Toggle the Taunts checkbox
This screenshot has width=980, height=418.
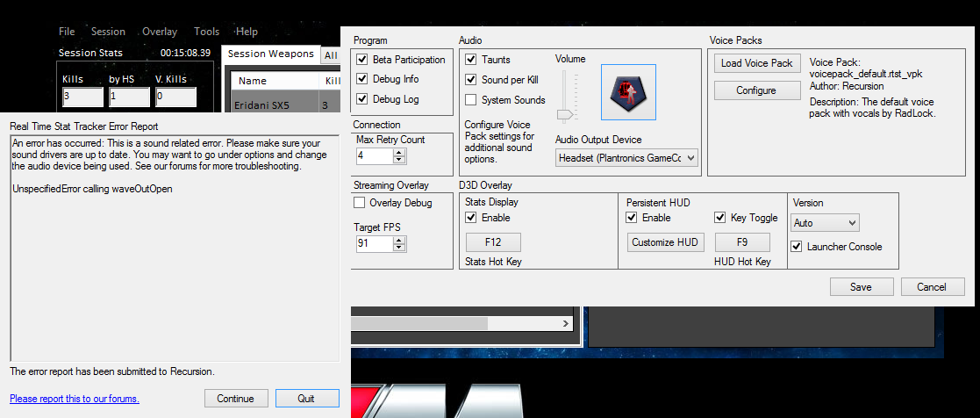470,60
